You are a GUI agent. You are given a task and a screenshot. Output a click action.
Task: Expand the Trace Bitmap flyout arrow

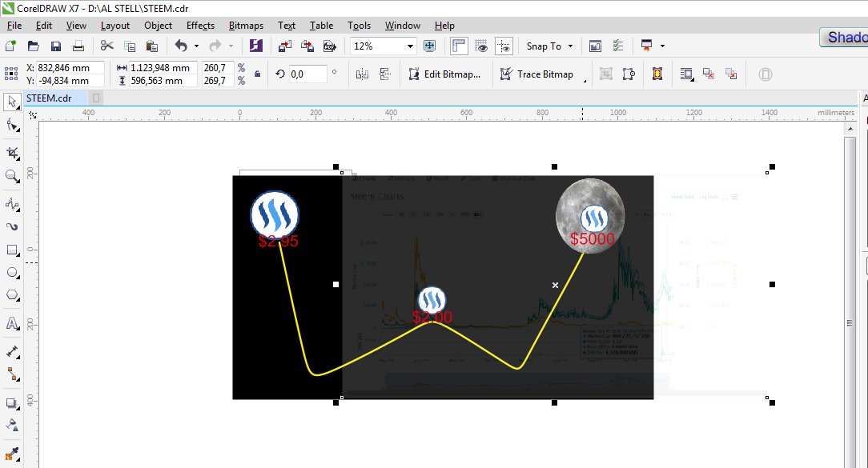click(x=585, y=82)
